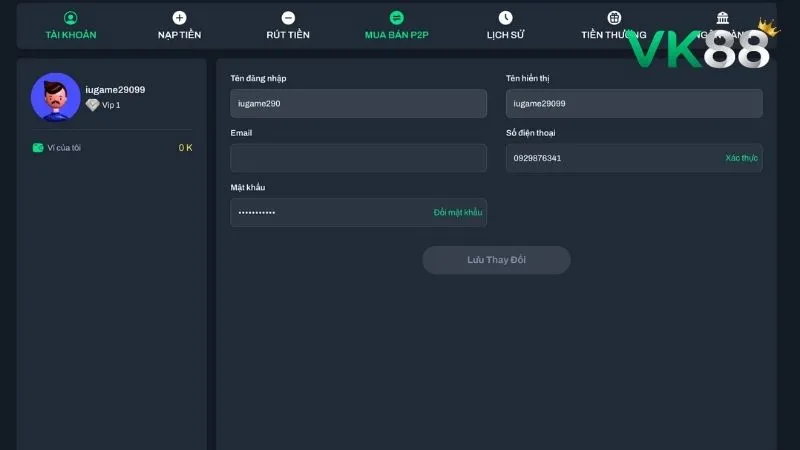Click the Ngân Hàng bank icon
The height and width of the screenshot is (450, 800).
click(x=722, y=18)
